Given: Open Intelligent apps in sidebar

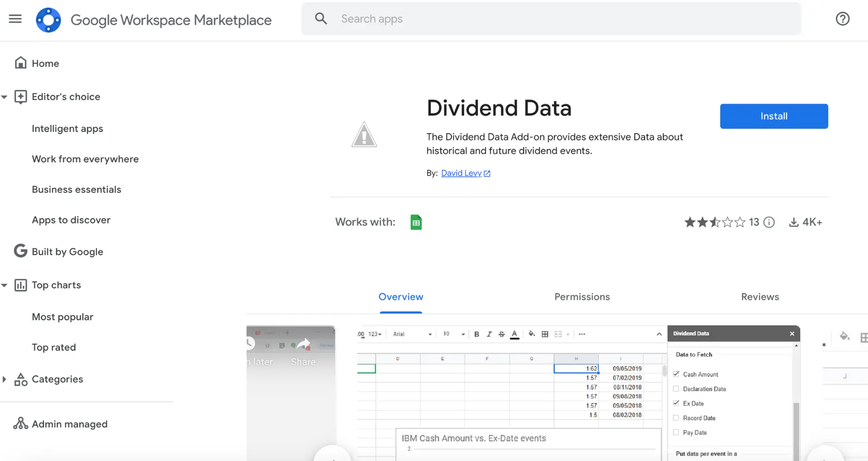Looking at the screenshot, I should coord(67,129).
